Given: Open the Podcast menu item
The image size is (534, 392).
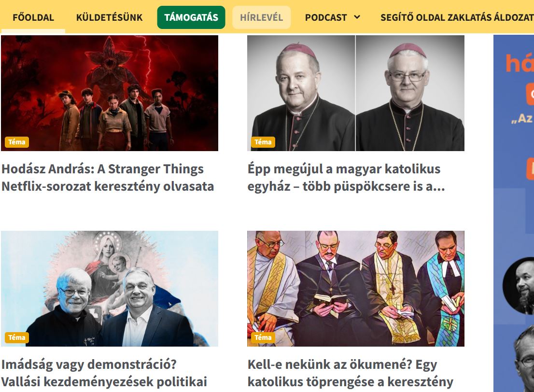Looking at the screenshot, I should (326, 17).
